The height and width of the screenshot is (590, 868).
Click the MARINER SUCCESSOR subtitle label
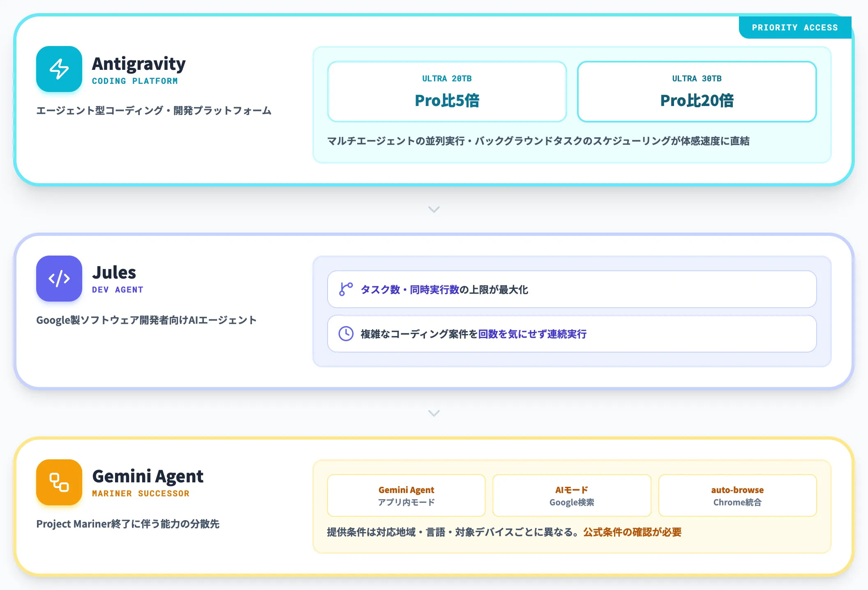[141, 493]
